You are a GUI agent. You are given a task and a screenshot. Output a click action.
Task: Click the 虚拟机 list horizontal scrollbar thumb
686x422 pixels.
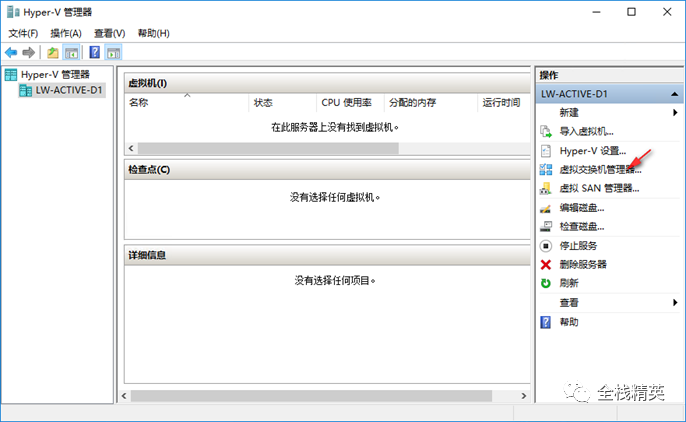(x=268, y=149)
